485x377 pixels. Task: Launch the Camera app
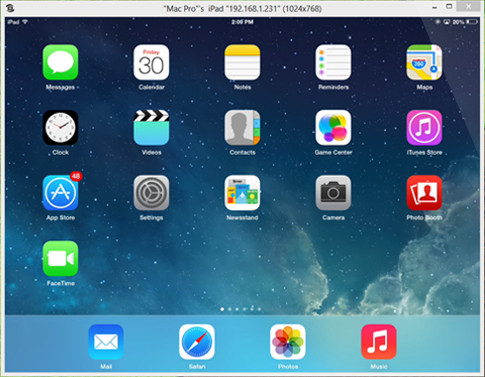333,193
